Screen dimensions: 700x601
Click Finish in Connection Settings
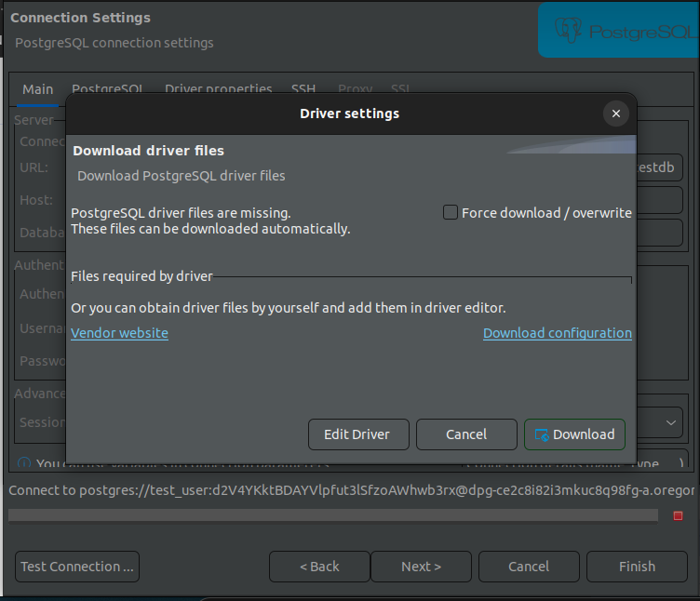click(x=637, y=567)
